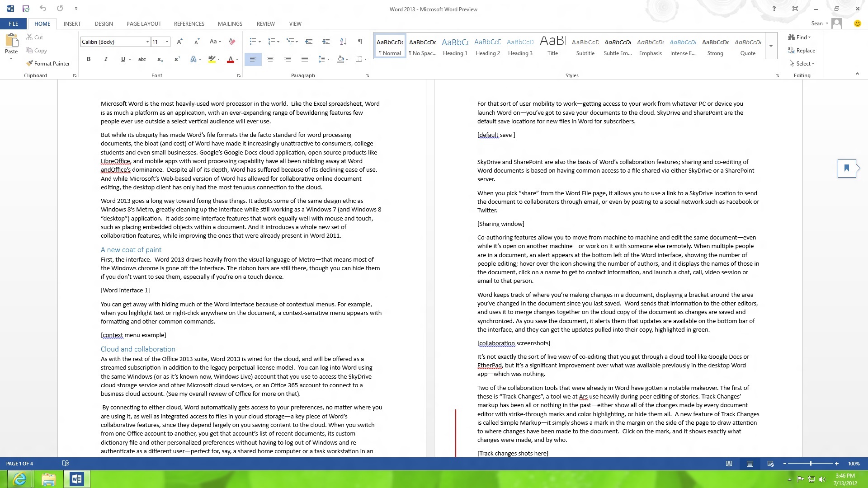Open the Select dropdown
Image resolution: width=868 pixels, height=488 pixels.
[x=802, y=63]
